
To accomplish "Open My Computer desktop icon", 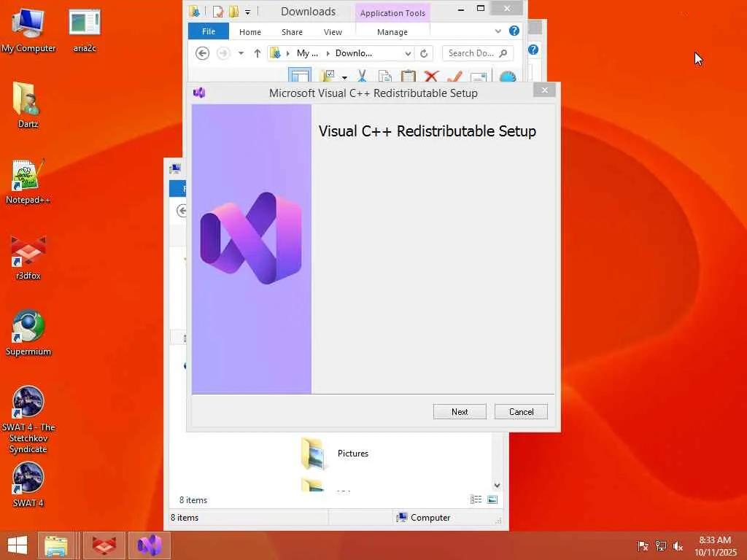I will pyautogui.click(x=28, y=31).
